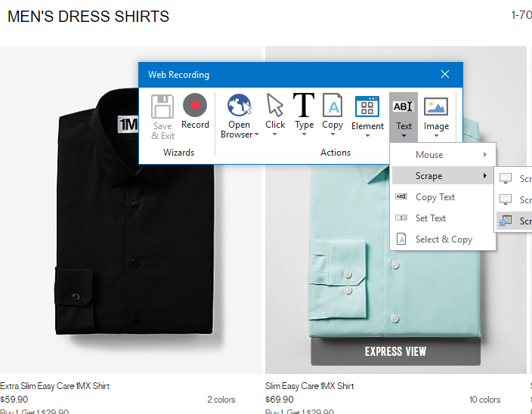The image size is (532, 414).
Task: Choose the Type action icon
Action: point(304,105)
